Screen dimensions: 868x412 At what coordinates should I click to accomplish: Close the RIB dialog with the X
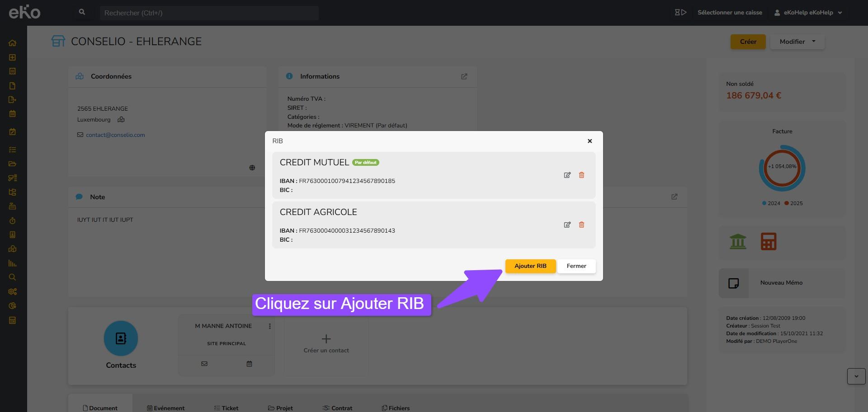click(x=590, y=141)
